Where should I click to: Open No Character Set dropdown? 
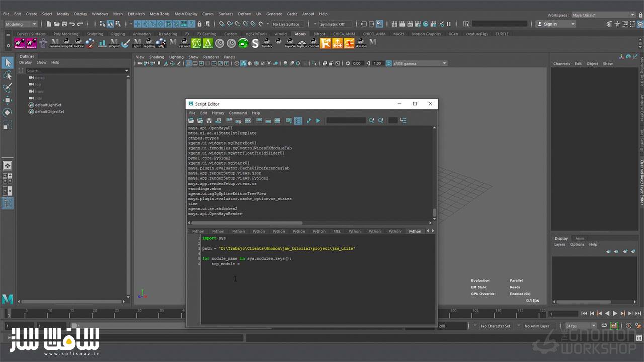click(496, 326)
